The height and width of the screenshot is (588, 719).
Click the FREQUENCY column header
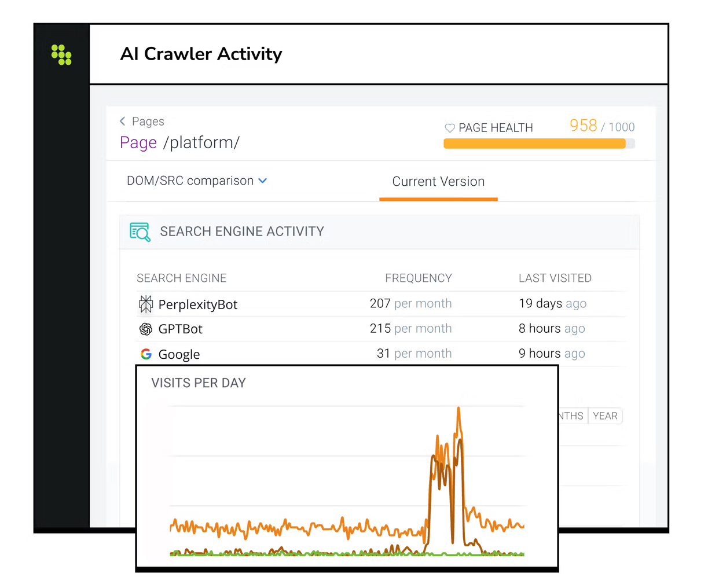(x=419, y=278)
